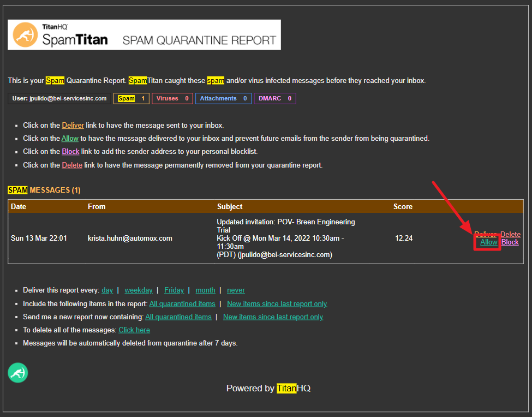532x417 pixels.
Task: Click the User jpulido@bei-servicesinc.com label
Action: point(59,98)
